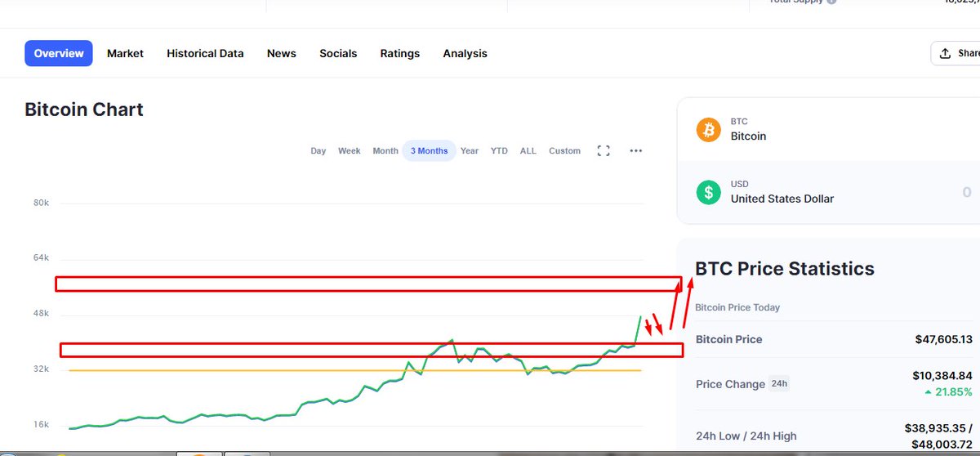Set chart range to Month
The width and height of the screenshot is (980, 456).
click(x=385, y=151)
